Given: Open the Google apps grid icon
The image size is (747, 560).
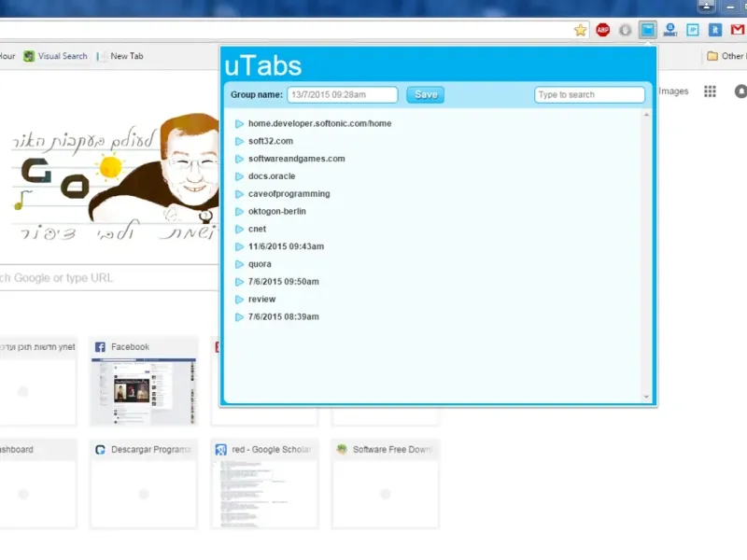Looking at the screenshot, I should [710, 91].
